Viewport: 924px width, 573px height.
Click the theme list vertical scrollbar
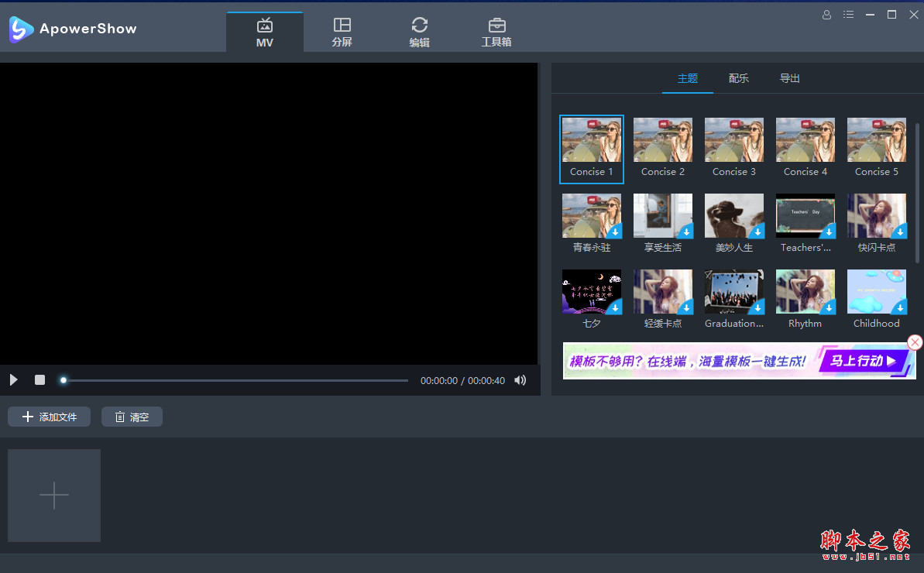(x=918, y=194)
